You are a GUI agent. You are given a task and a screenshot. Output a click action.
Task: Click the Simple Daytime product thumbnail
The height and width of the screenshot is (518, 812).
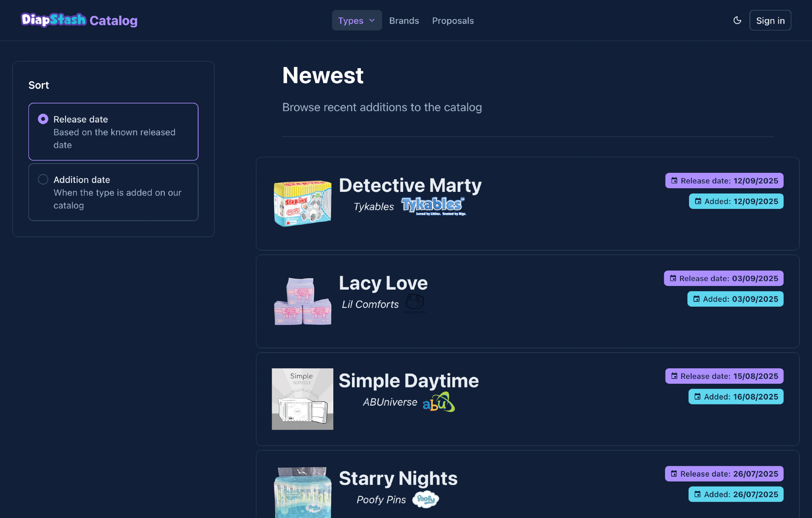coord(302,399)
